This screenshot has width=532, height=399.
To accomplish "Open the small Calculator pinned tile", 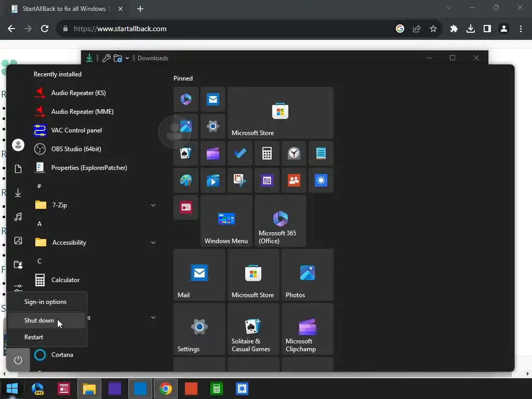I will 267,153.
